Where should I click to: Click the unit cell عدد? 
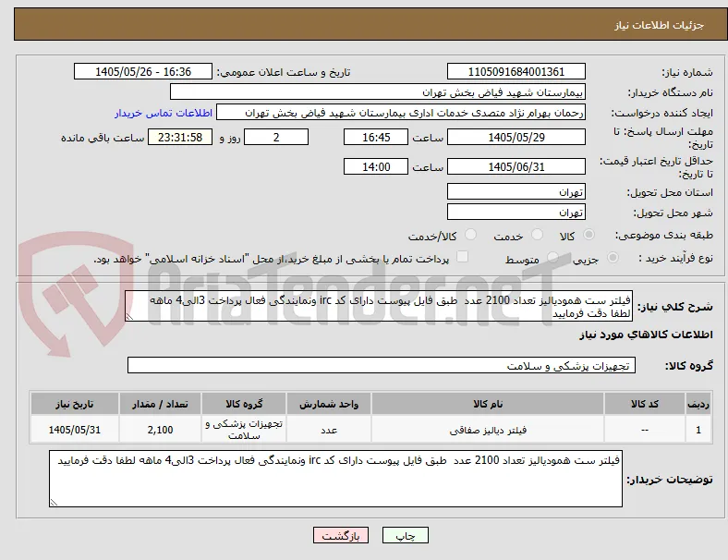click(x=329, y=430)
